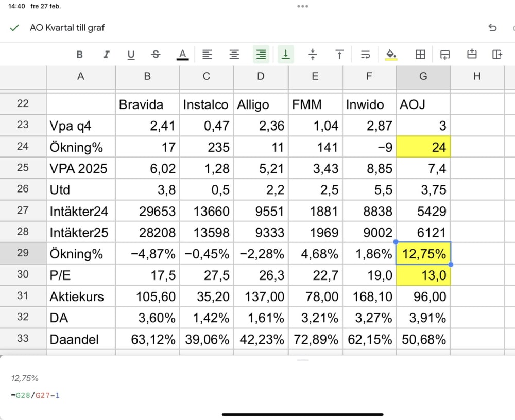This screenshot has width=515, height=420.
Task: Select the 'Intäkter24' label cell
Action: tap(81, 211)
